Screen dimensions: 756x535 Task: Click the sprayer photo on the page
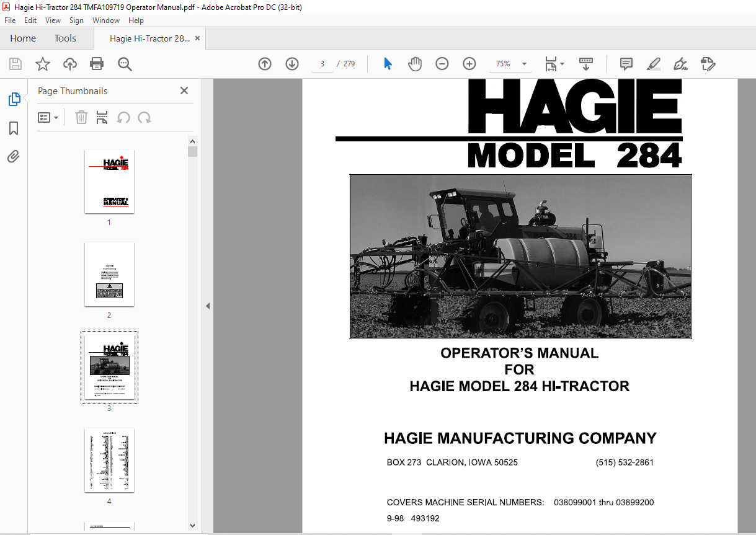[x=520, y=256]
